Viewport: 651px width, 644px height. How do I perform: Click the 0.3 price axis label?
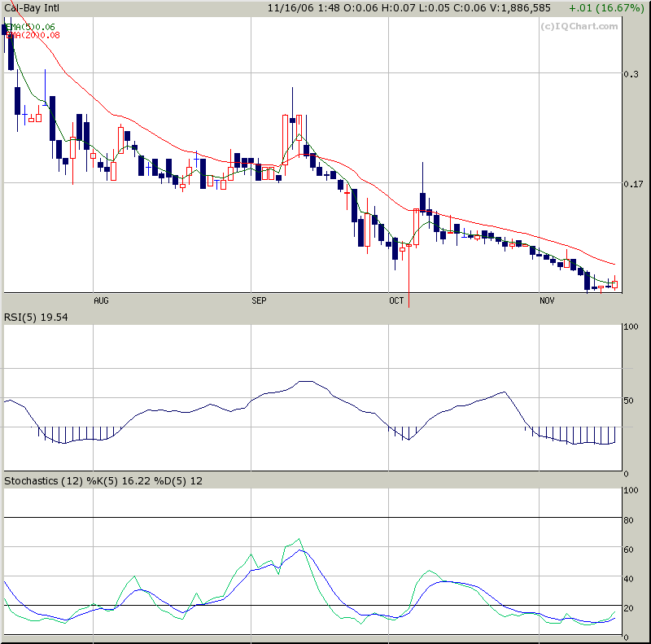click(630, 74)
